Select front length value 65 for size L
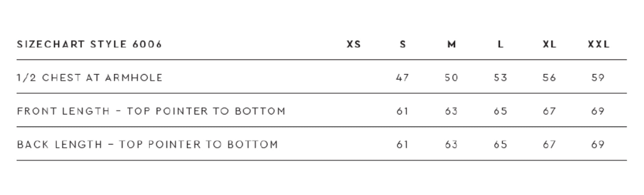Image resolution: width=644 pixels, height=195 pixels. coord(500,112)
